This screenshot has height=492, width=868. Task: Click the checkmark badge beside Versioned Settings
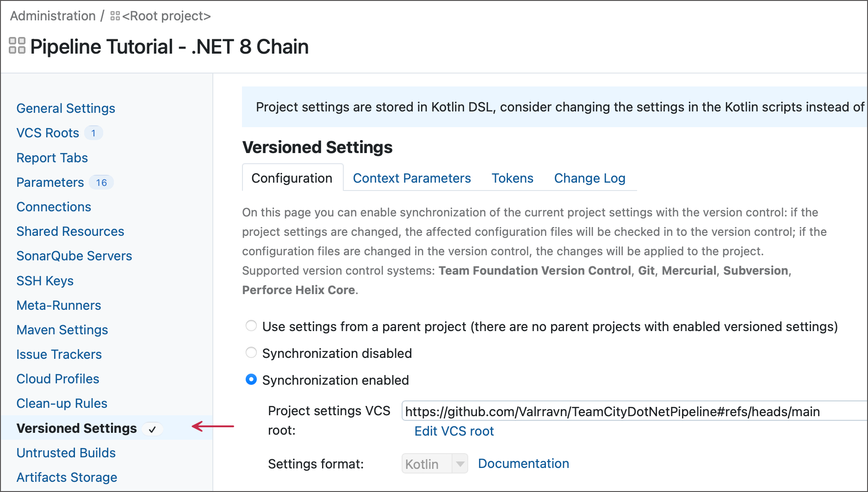(152, 429)
